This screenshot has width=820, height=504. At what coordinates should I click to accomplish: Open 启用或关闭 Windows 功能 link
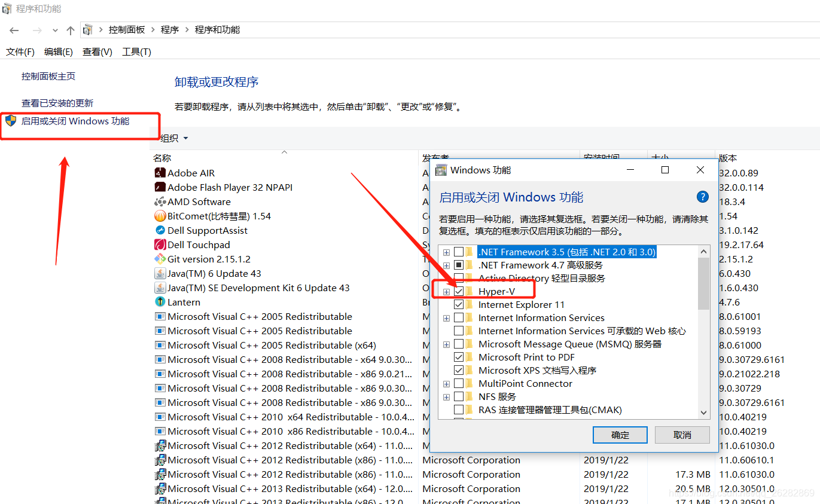click(75, 121)
